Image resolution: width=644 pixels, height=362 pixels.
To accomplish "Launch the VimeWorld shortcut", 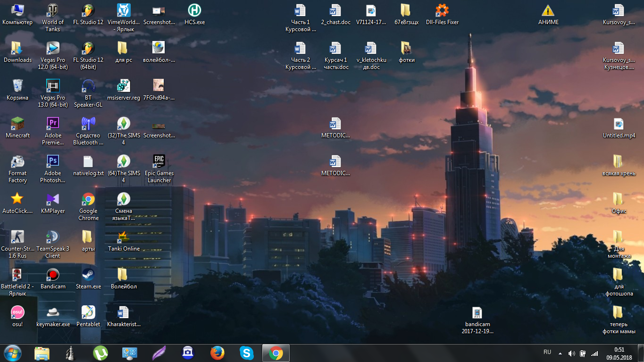I will coord(124,17).
